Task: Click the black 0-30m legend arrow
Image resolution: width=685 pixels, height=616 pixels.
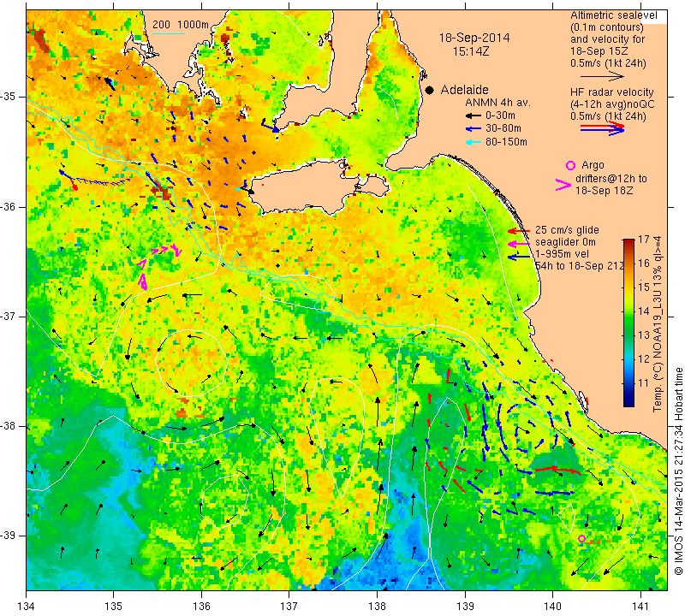Action: point(473,115)
